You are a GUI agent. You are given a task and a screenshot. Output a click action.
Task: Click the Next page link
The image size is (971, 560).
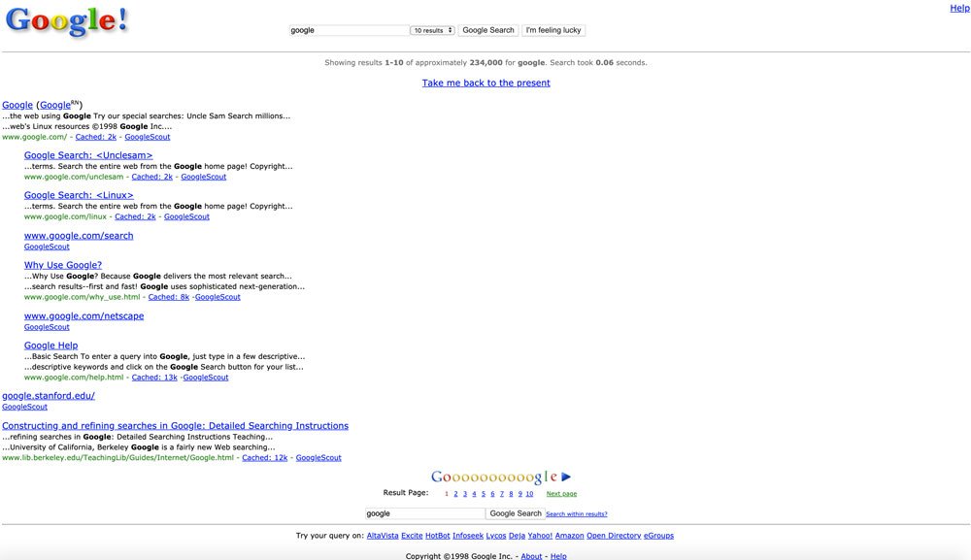pyautogui.click(x=561, y=494)
